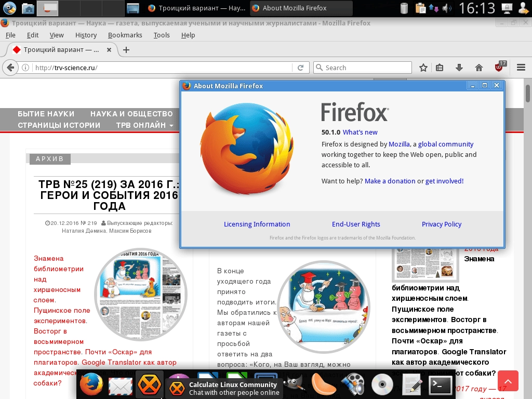The width and height of the screenshot is (532, 399).
Task: Open the Calculate Linux bird menu in top panel
Action: pos(9,8)
